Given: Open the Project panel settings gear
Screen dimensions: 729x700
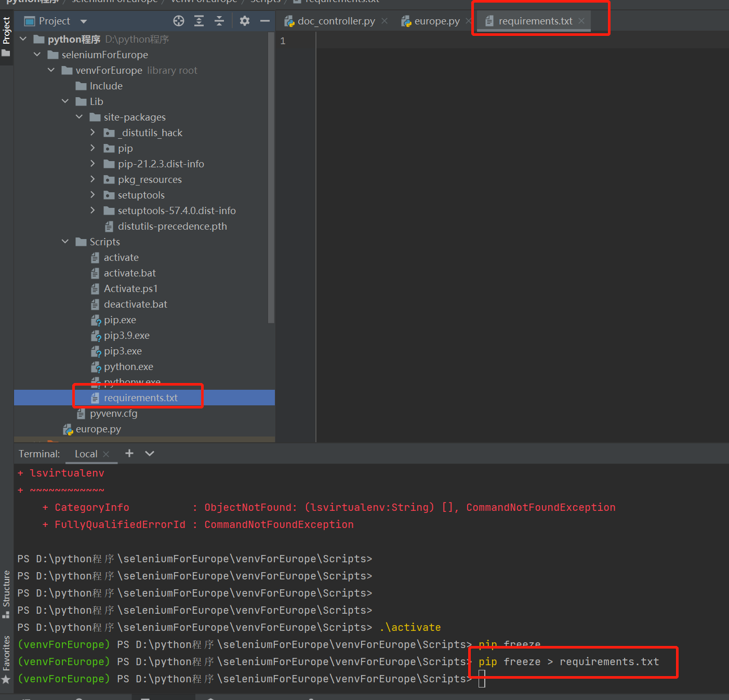Looking at the screenshot, I should coord(244,21).
